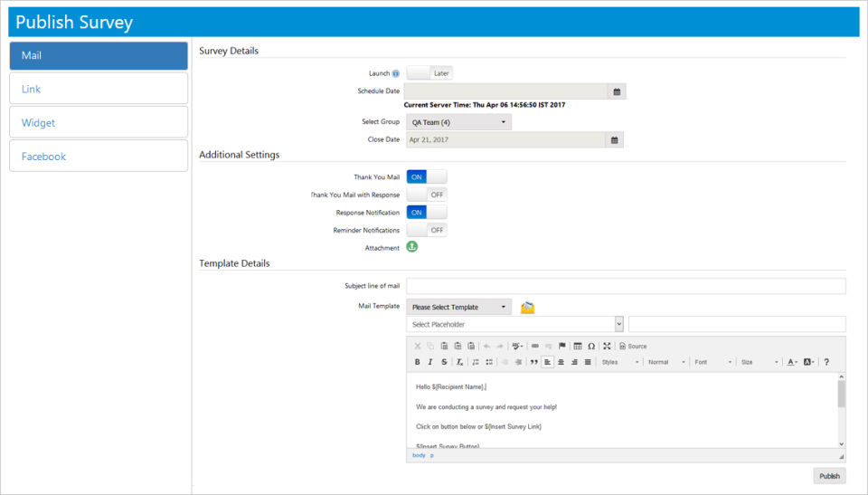Click the editor scrollbar down arrow
The image size is (868, 495).
tap(842, 444)
